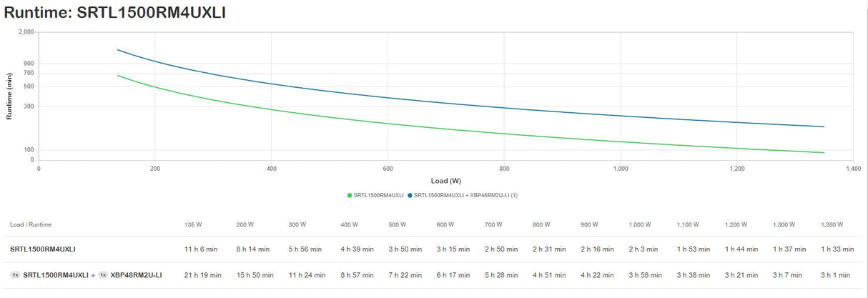Click the blue legend dot for XBP48RM2U-LI combo
The image size is (868, 298).
pos(410,195)
